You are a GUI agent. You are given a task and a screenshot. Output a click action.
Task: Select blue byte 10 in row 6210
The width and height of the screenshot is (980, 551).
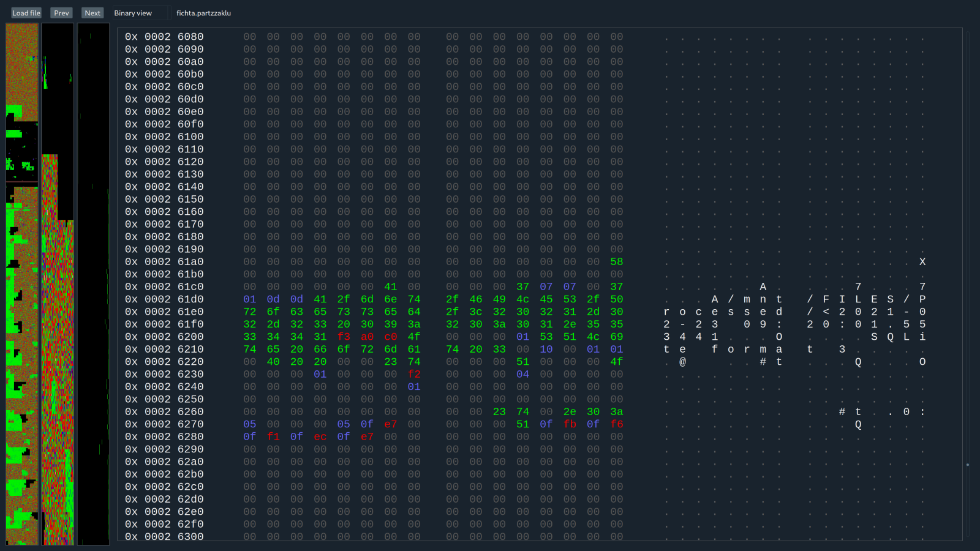(x=546, y=349)
